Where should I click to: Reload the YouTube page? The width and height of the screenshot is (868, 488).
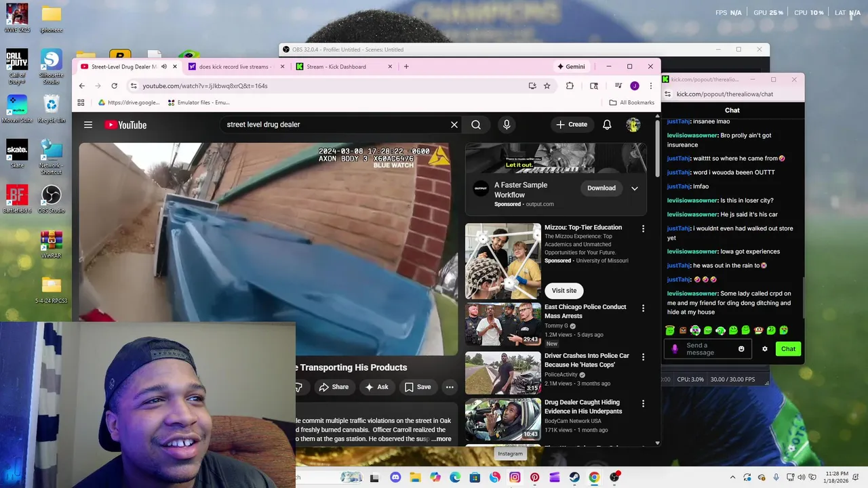pyautogui.click(x=114, y=86)
